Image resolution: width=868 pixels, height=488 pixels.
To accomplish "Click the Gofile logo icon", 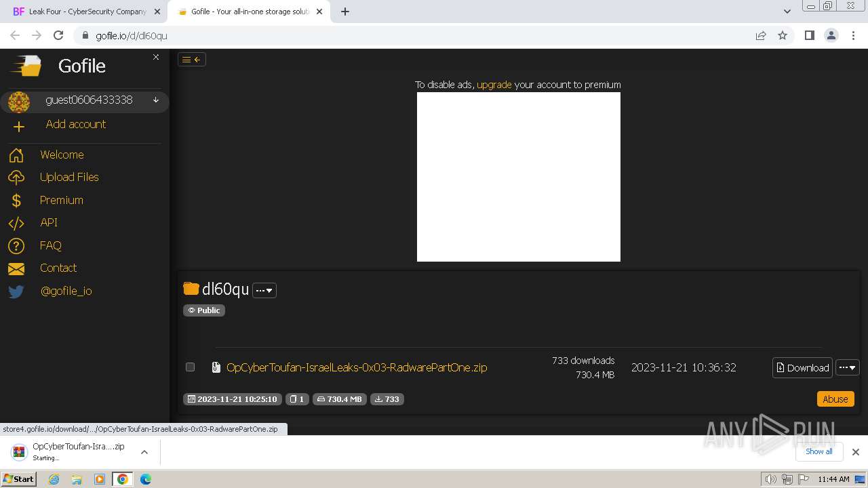I will [x=25, y=66].
